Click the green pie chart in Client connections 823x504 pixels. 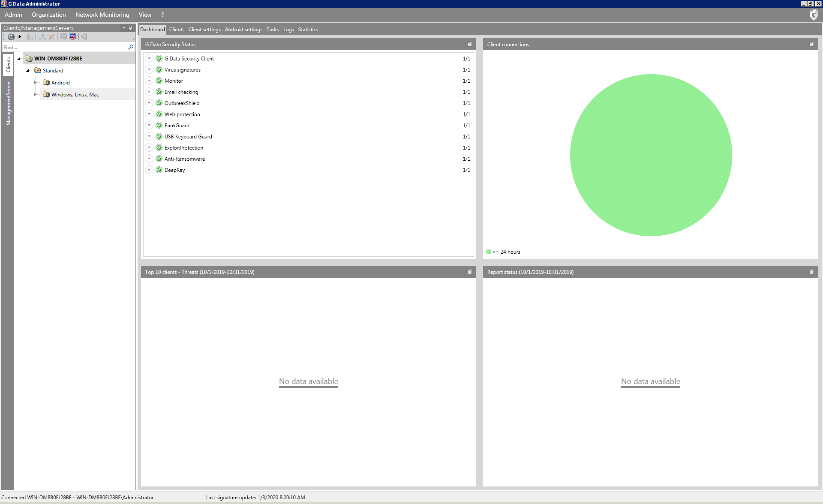651,155
